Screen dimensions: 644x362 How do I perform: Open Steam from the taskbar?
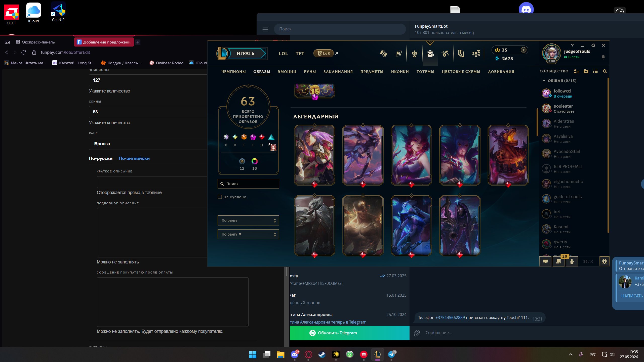[322, 354]
